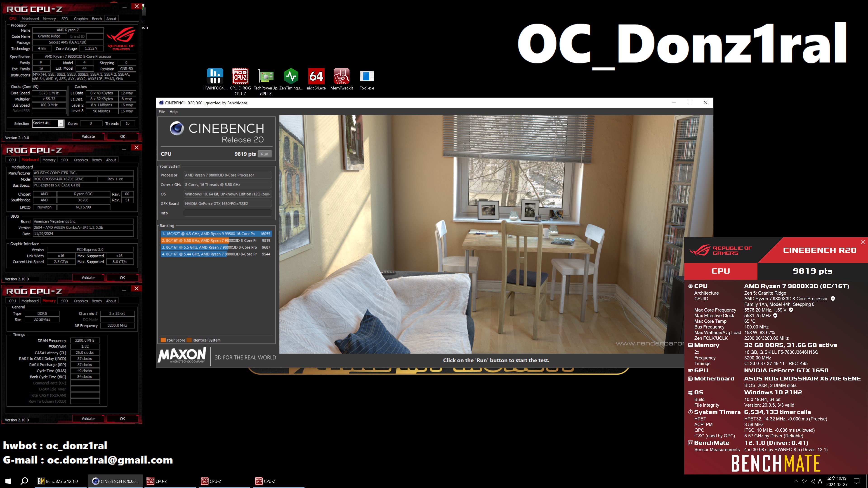Switch to Mainboard tab in top CPU-Z window
This screenshot has height=488, width=868.
(30, 19)
